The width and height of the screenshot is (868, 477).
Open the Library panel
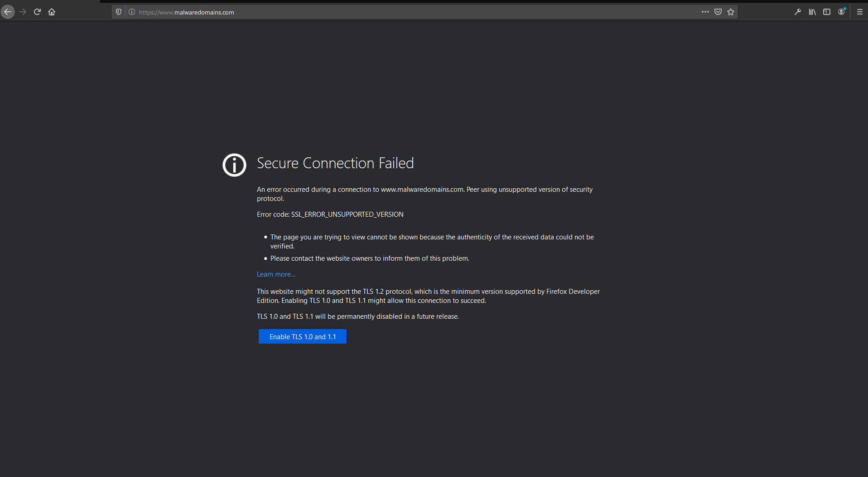811,12
